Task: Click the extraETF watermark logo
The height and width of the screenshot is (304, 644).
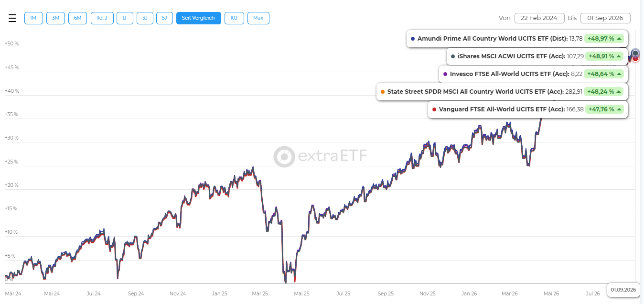Action: pyautogui.click(x=321, y=156)
